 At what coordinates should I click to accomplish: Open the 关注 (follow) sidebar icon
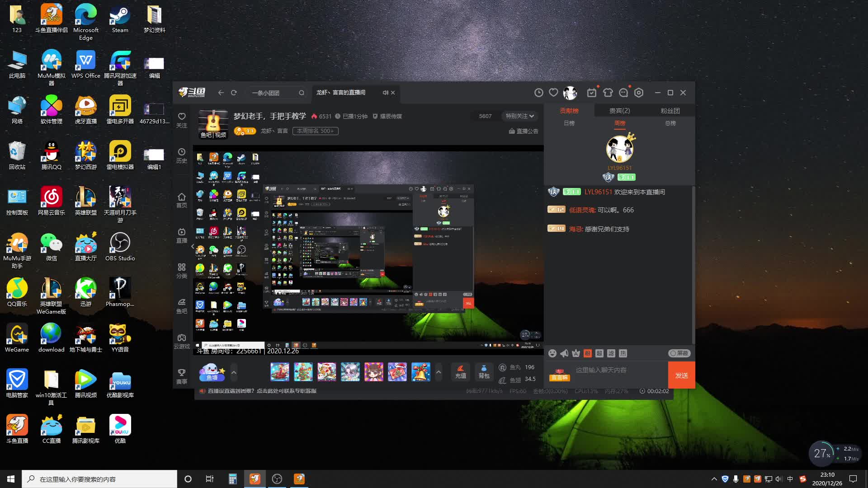tap(181, 120)
